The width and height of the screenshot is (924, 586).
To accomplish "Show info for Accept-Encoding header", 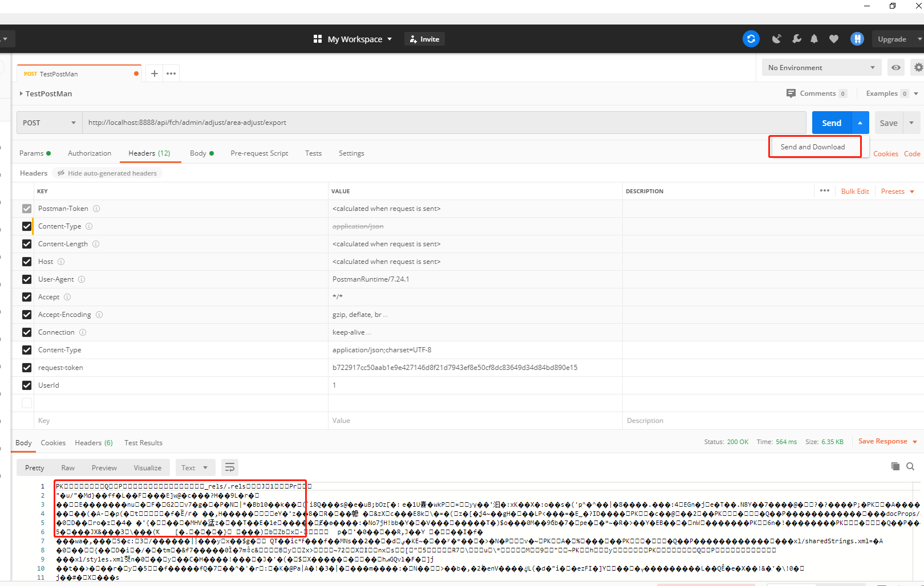I will (99, 315).
